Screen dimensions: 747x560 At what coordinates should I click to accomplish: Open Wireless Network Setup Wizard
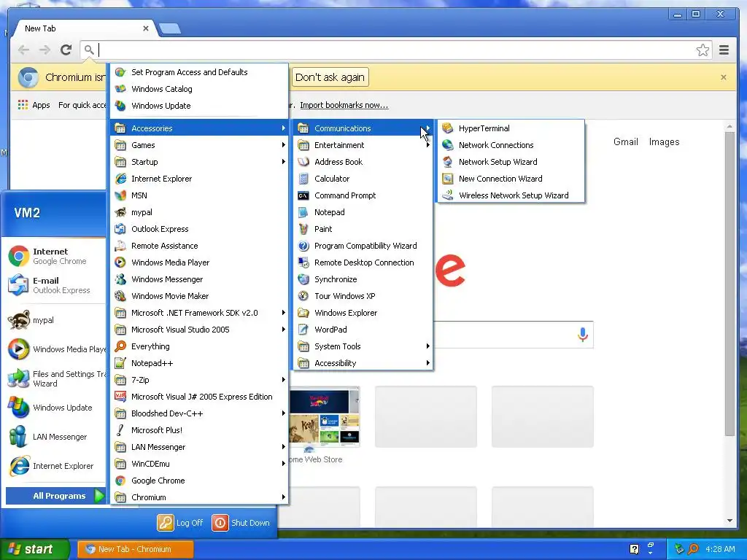coord(511,195)
